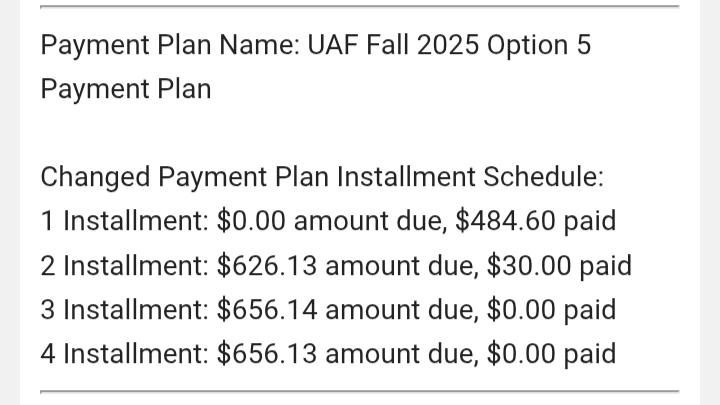Click the "2 Installment:" label

pyautogui.click(x=125, y=265)
